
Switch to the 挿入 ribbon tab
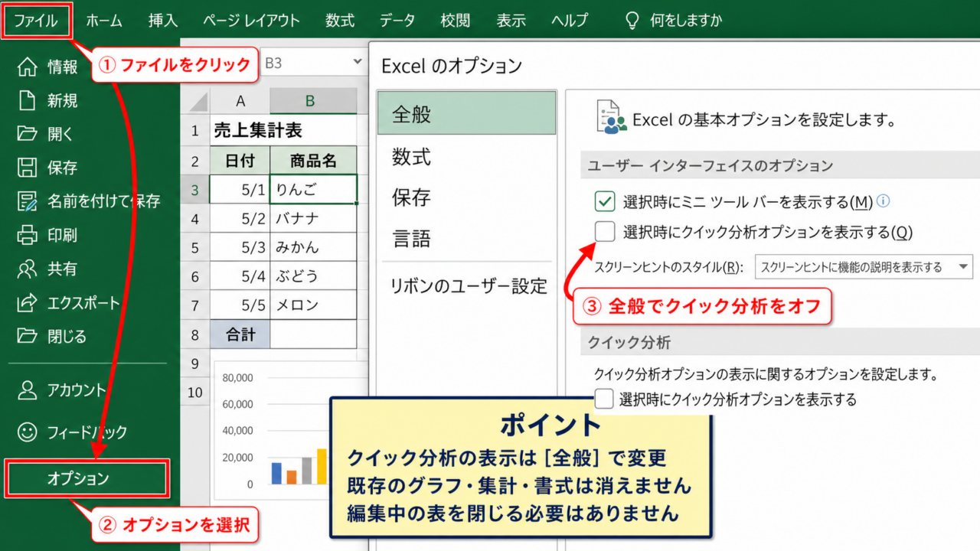pyautogui.click(x=163, y=21)
